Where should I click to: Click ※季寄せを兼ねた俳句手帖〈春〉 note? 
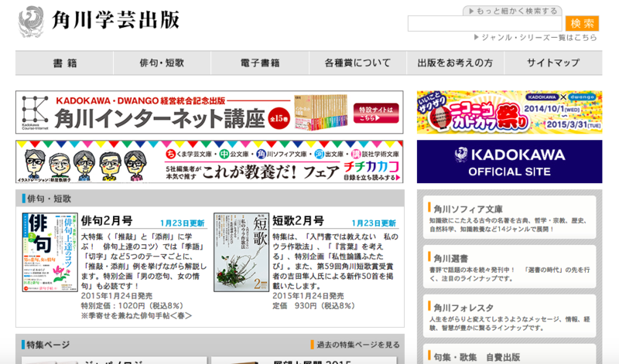(x=137, y=315)
